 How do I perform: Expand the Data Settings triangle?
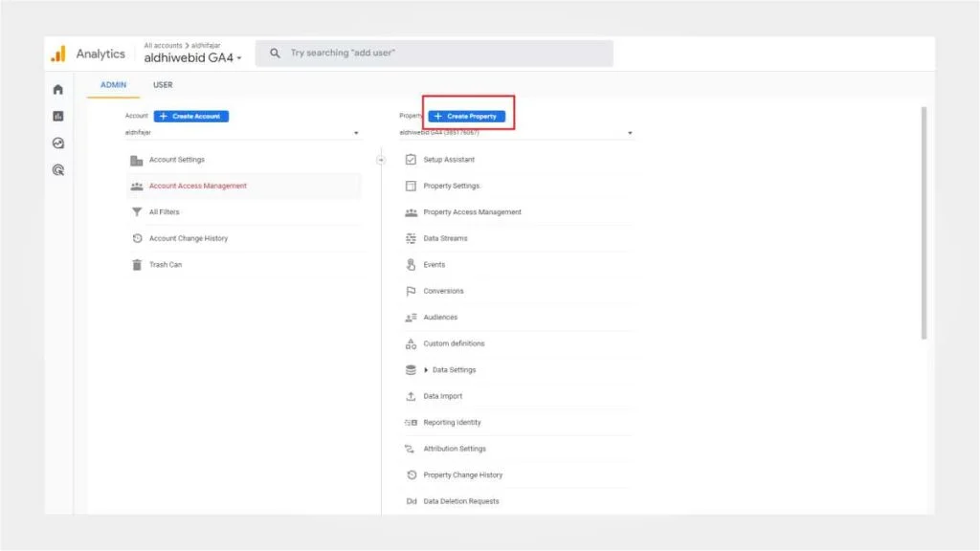pyautogui.click(x=426, y=370)
